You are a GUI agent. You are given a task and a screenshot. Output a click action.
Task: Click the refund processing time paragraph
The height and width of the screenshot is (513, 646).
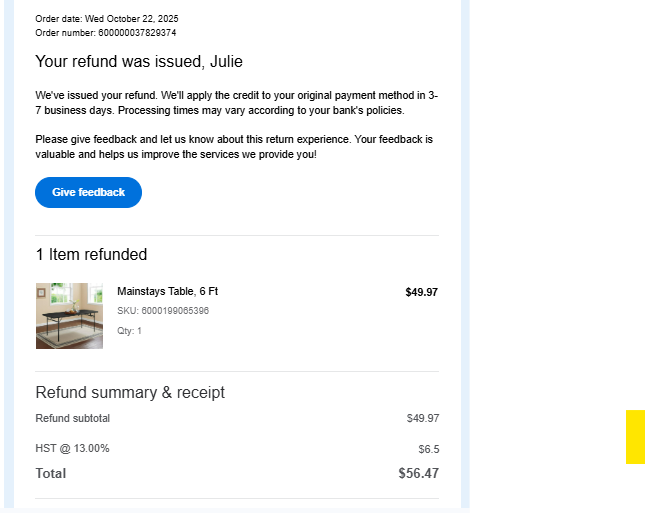pyautogui.click(x=236, y=103)
